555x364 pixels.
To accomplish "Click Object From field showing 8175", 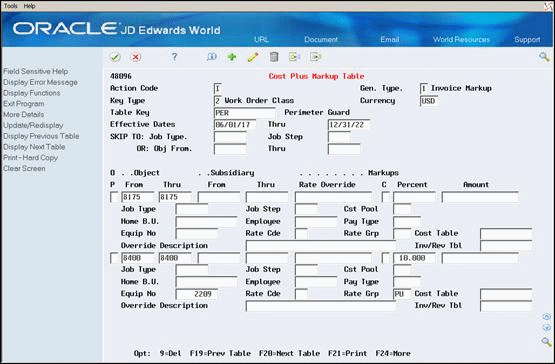I will coord(138,197).
